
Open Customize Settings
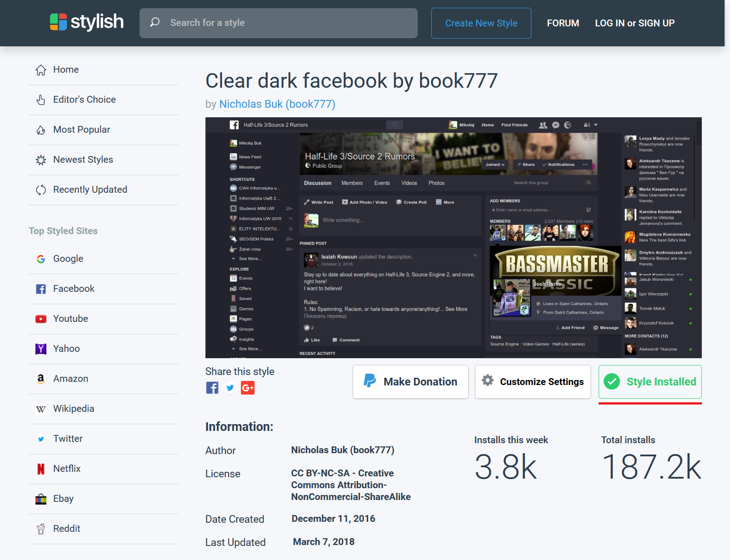(533, 382)
